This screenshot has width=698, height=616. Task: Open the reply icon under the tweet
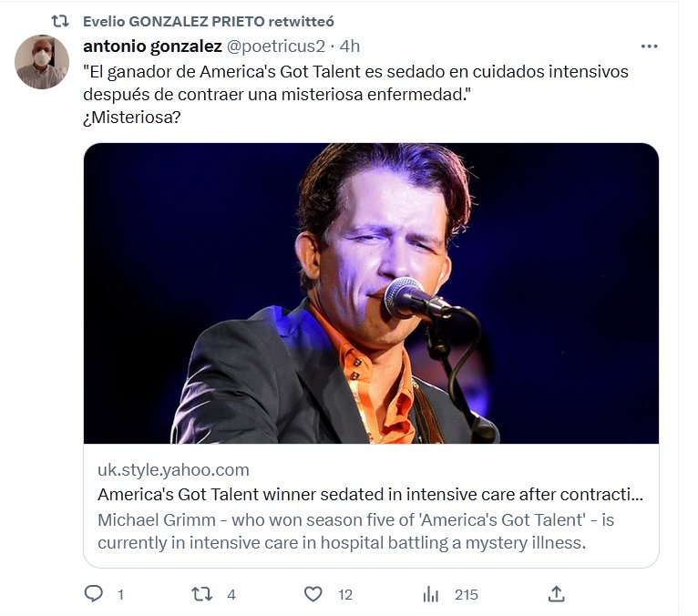(x=94, y=594)
